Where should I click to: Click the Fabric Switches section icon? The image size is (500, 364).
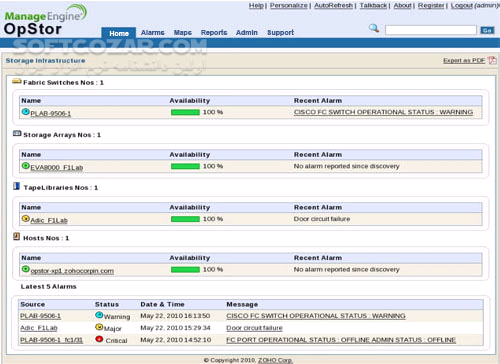(x=17, y=81)
